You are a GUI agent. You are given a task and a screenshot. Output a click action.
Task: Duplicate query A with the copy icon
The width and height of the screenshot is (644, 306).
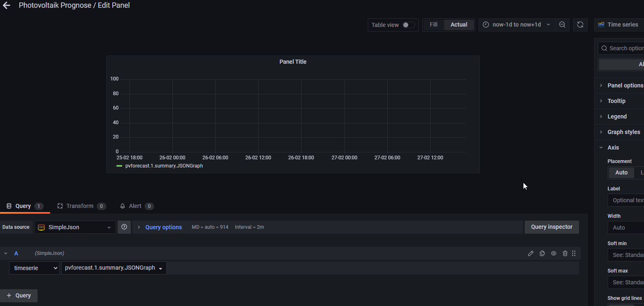tap(542, 253)
